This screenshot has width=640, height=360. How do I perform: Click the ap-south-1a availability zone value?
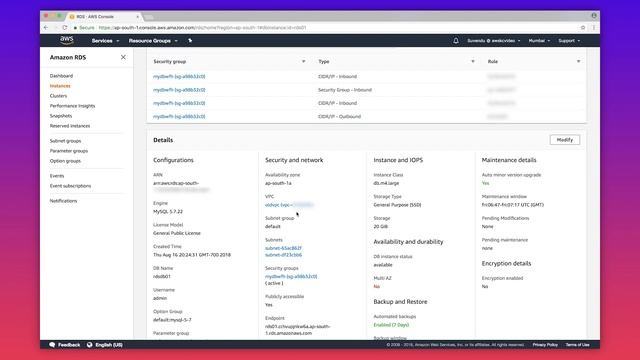(278, 183)
